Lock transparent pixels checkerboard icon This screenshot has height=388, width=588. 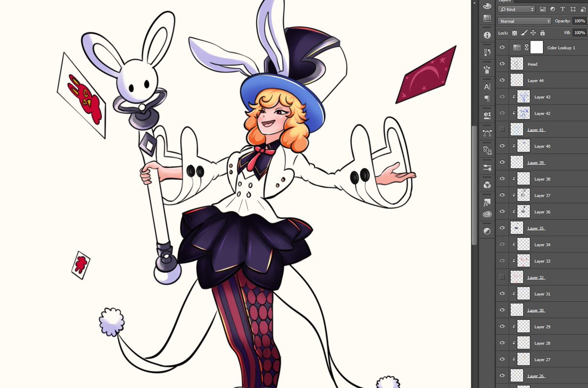pos(514,33)
